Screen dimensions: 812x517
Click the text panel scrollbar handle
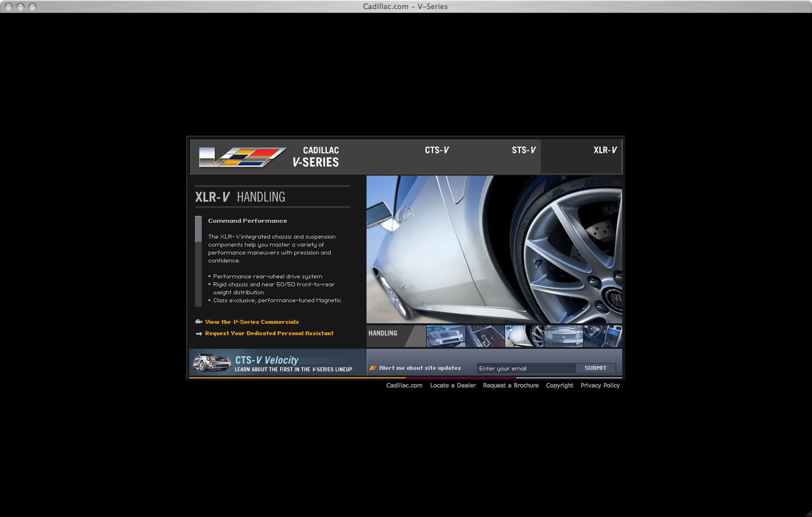point(198,229)
